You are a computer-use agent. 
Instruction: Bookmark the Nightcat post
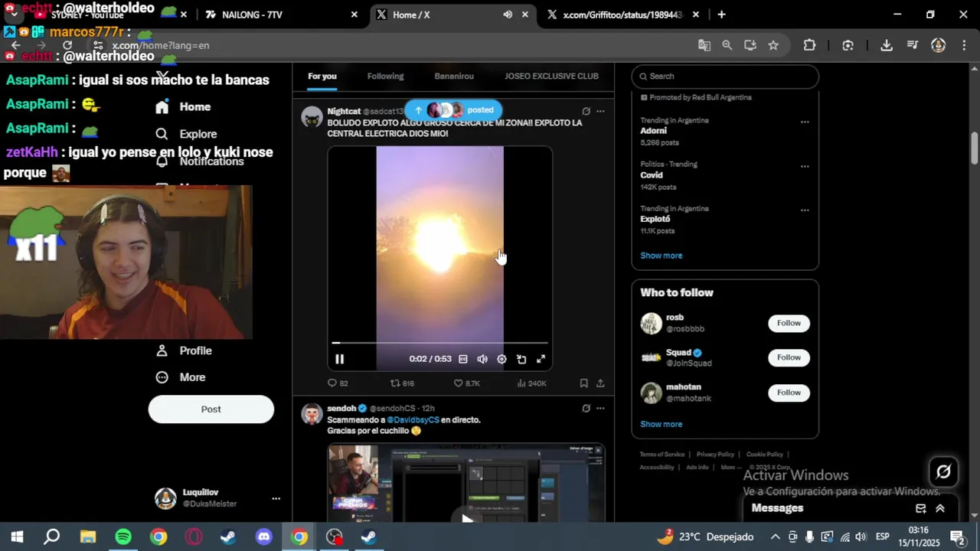point(583,383)
